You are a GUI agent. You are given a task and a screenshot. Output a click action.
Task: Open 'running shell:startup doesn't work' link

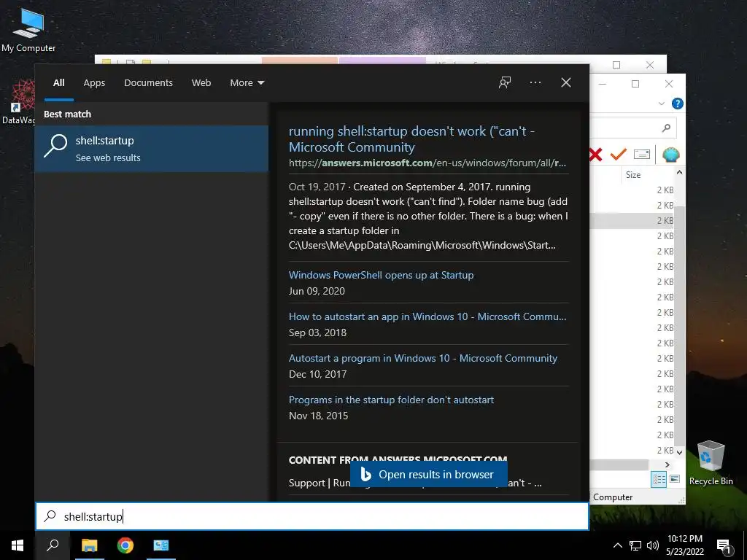[x=411, y=139]
